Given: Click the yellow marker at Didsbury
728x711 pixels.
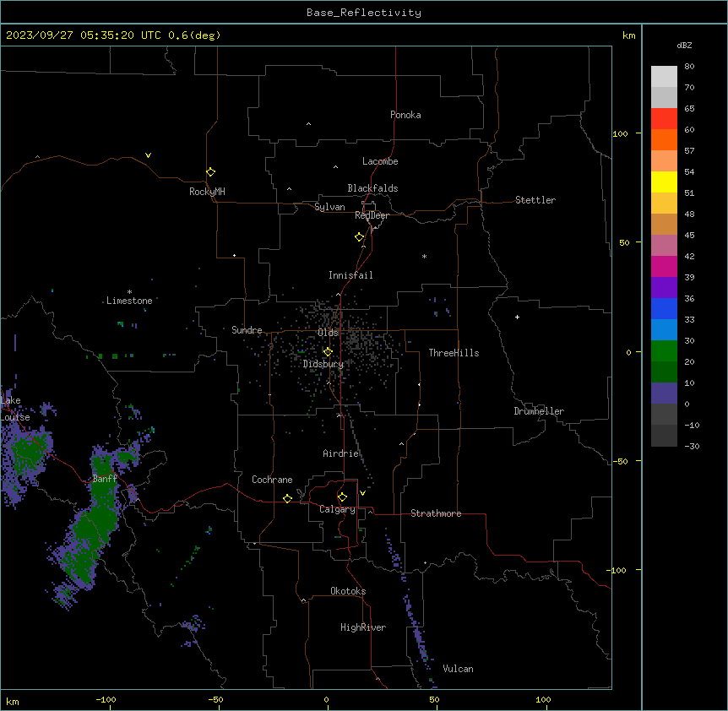Looking at the screenshot, I should tap(328, 352).
